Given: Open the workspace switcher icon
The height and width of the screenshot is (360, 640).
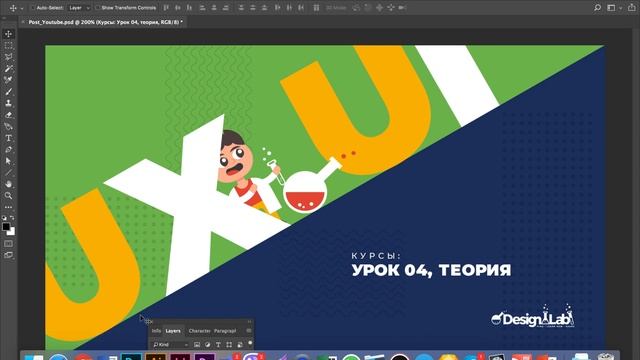Looking at the screenshot, I should point(611,8).
